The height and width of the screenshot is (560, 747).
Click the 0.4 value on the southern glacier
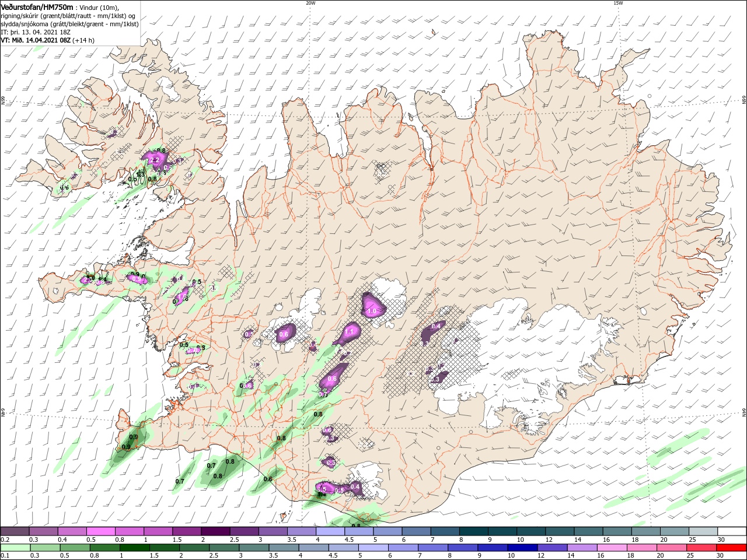[x=355, y=487]
